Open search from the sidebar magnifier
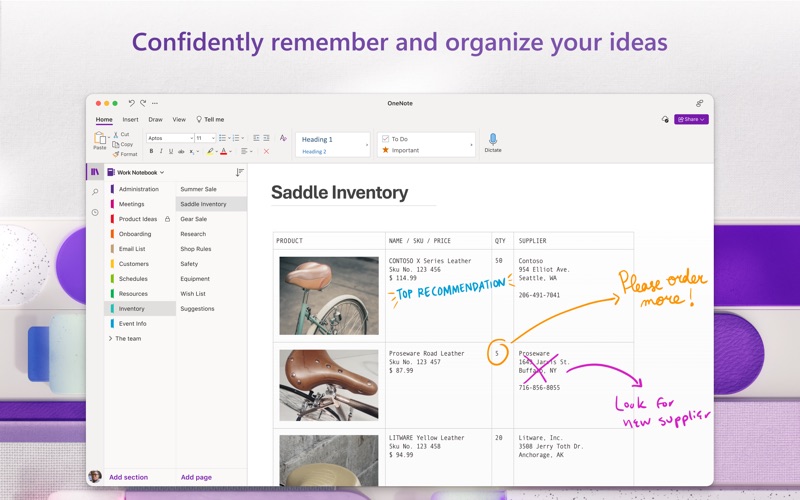 pos(95,192)
